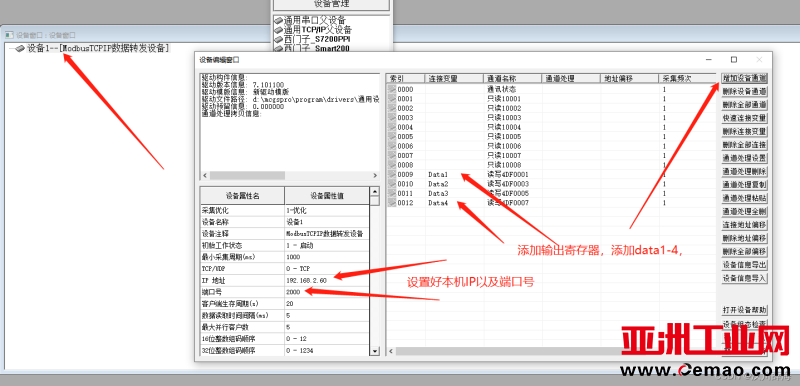
Task: Select the icon of channel row 0003
Action: pyautogui.click(x=392, y=117)
